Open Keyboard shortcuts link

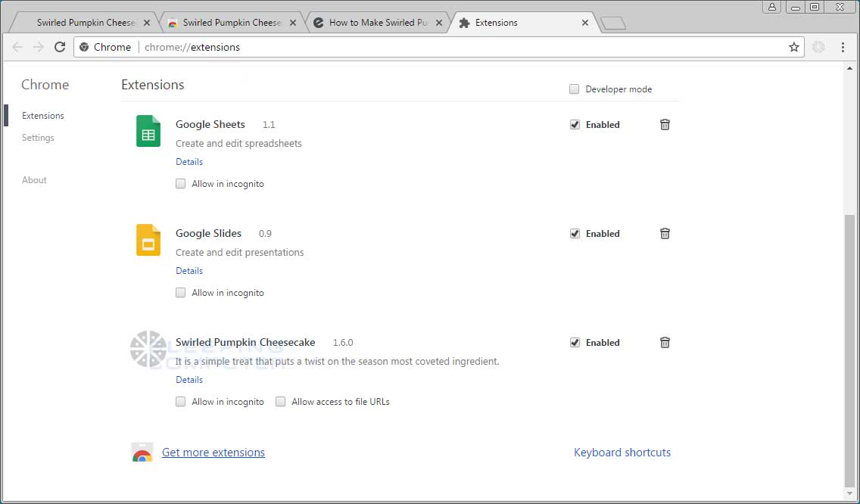tap(622, 453)
